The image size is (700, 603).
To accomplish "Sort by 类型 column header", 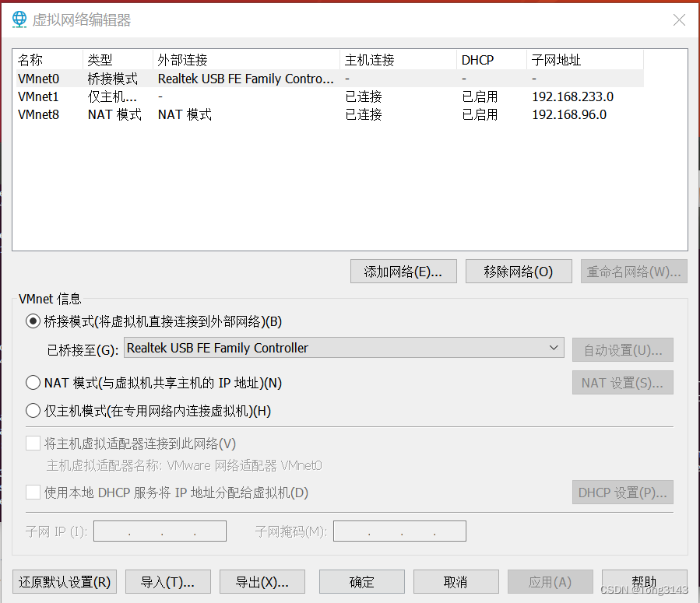I will [x=118, y=60].
